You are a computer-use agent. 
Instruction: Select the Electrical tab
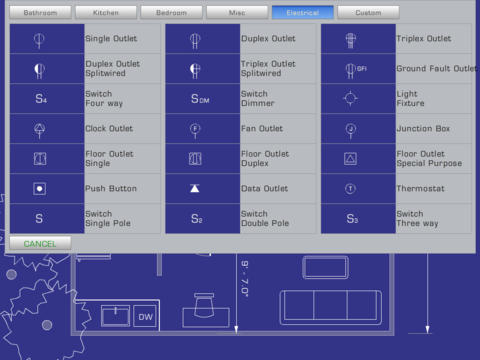click(303, 12)
